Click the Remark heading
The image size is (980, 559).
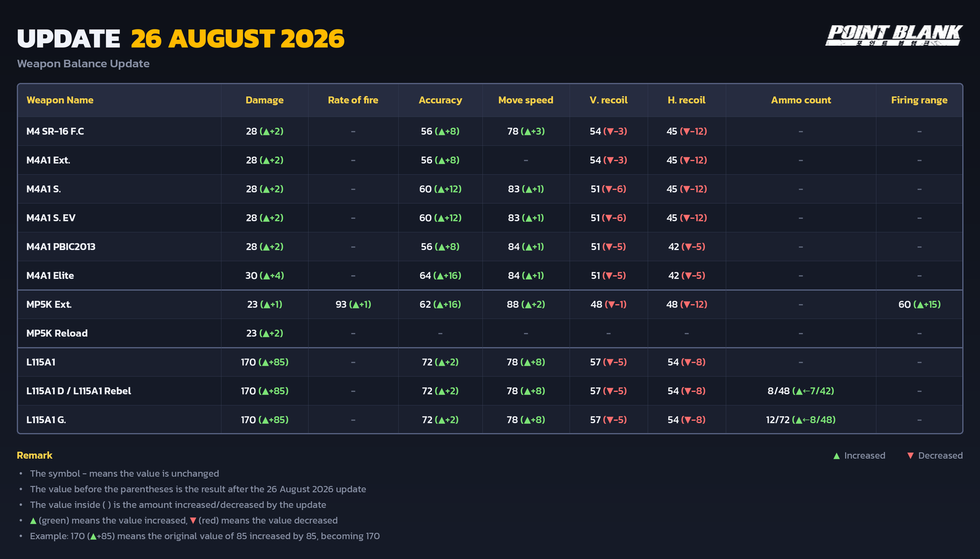(34, 455)
